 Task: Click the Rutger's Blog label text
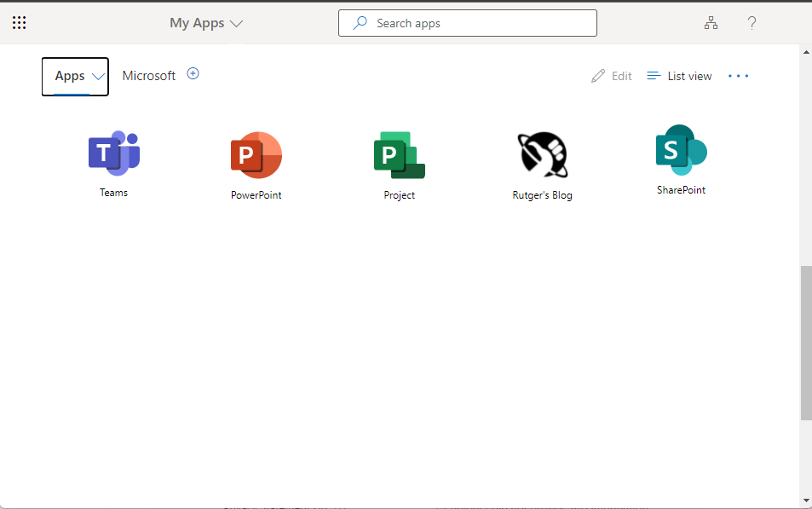pos(542,195)
